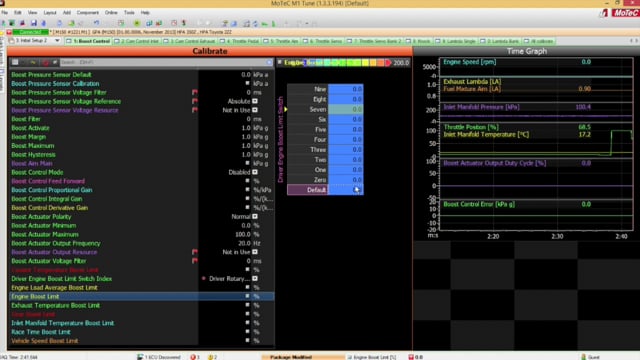
Task: Click the clear icon in Calibrate search
Action: 269,62
